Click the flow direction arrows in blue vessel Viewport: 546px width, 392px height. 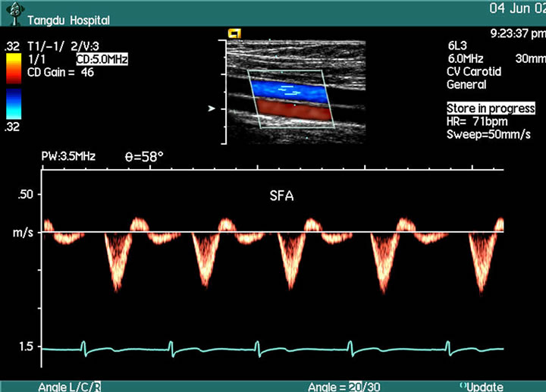click(287, 90)
